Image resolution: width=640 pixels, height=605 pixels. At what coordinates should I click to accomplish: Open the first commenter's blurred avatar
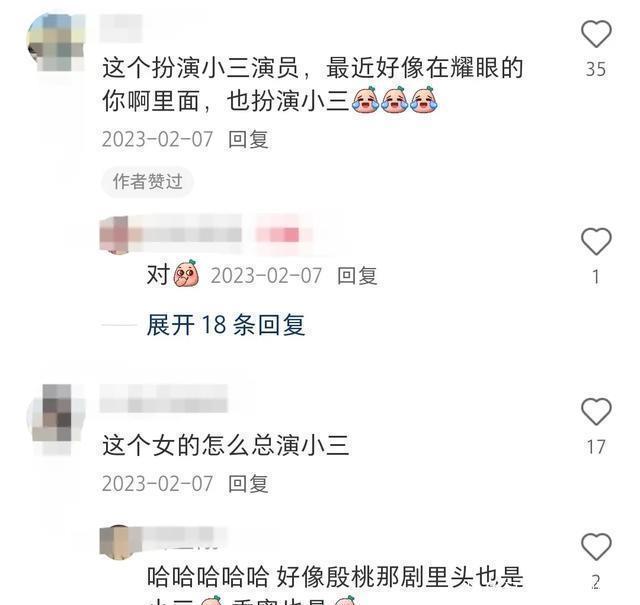pyautogui.click(x=56, y=42)
